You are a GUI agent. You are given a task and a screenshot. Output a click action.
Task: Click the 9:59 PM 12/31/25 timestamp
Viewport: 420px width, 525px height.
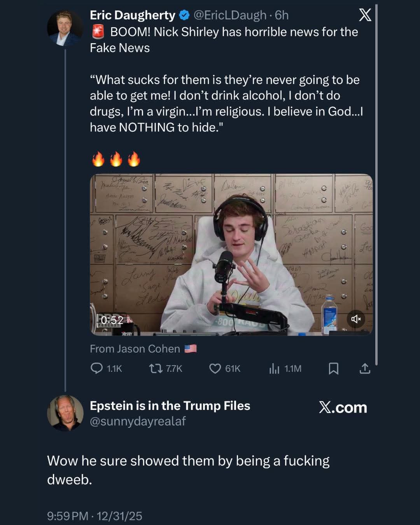[x=94, y=516]
